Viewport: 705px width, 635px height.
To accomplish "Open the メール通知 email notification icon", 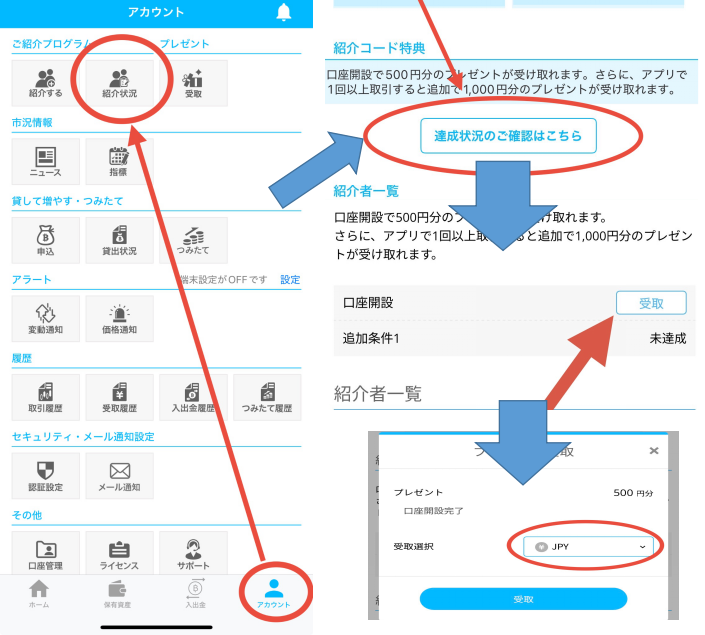I will [120, 475].
